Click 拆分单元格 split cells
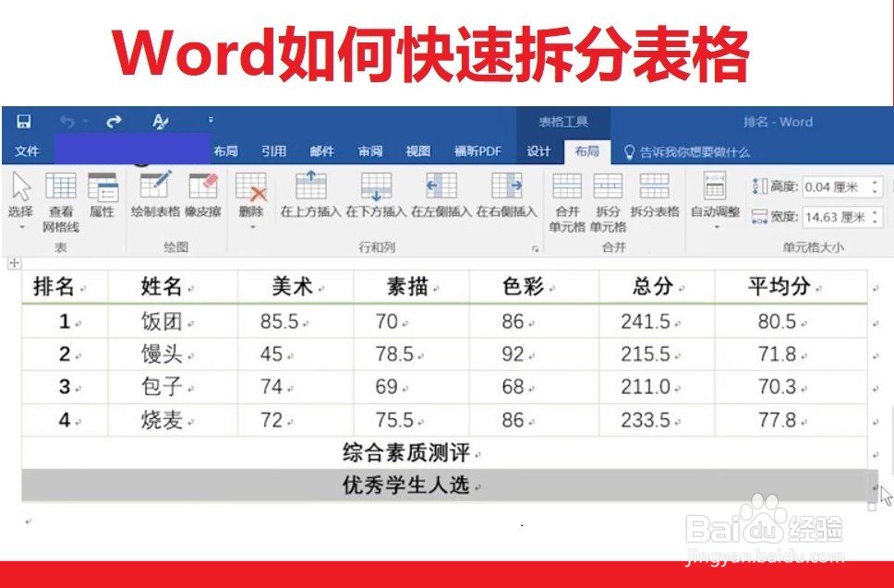This screenshot has width=894, height=588. pos(608,202)
